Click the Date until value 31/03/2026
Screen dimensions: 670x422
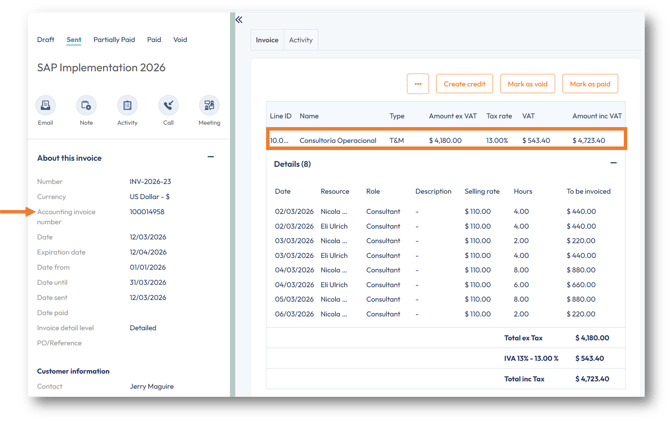[x=148, y=282]
